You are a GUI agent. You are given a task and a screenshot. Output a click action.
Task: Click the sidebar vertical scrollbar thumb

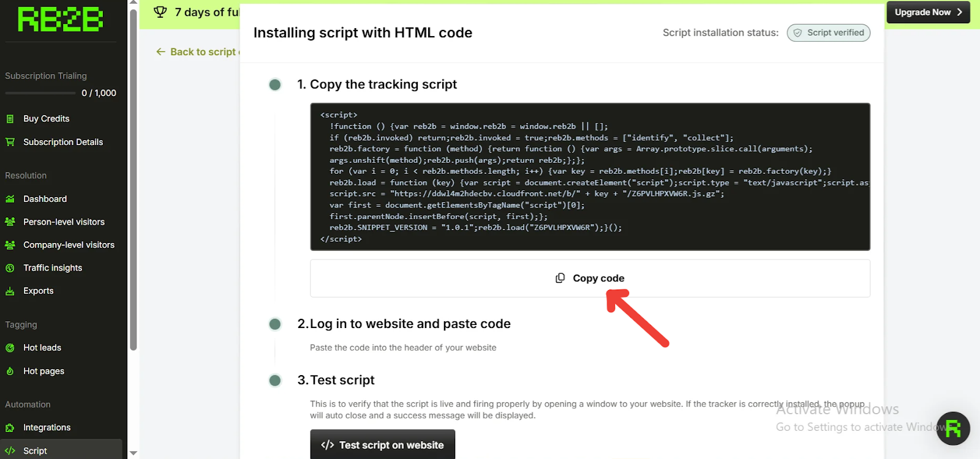134,180
